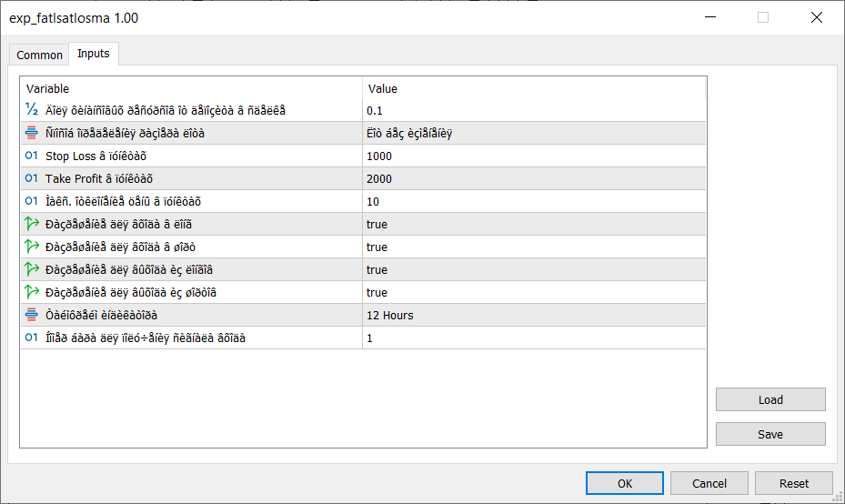
Task: Click the fraction icon in first row
Action: 32,111
